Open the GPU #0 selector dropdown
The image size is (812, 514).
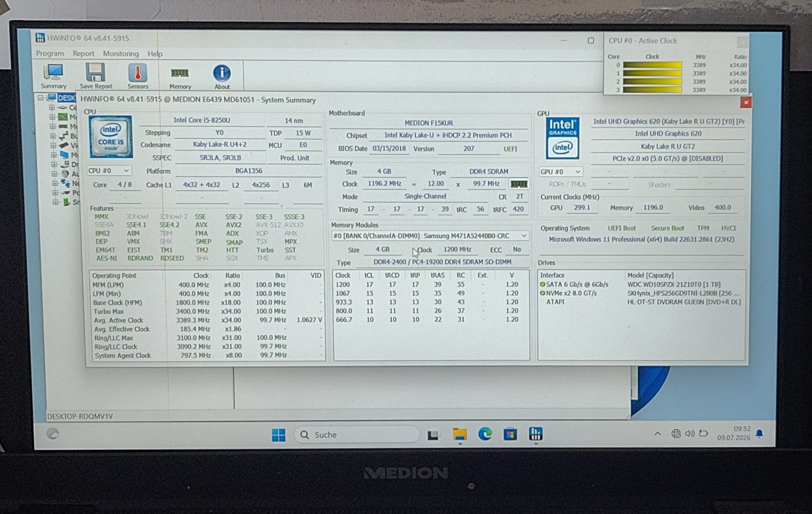click(561, 172)
